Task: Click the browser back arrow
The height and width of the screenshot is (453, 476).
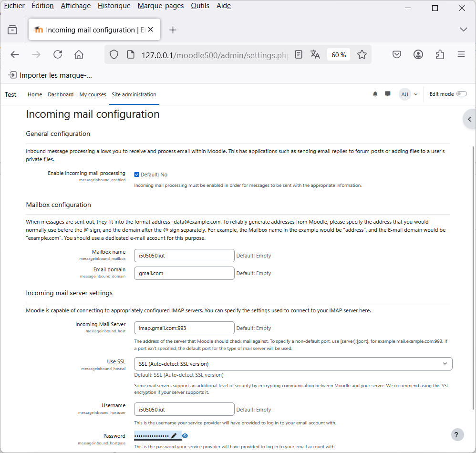Action: click(15, 55)
